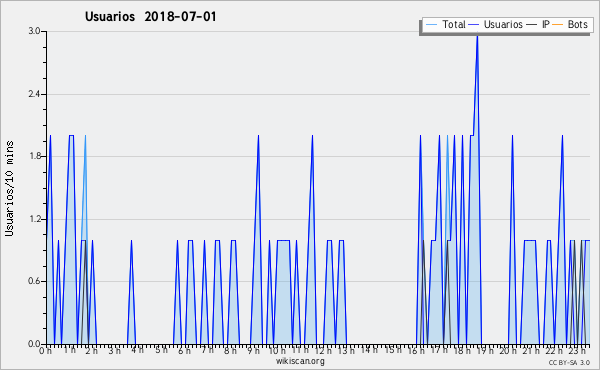Click the '6 h' x-axis label

(184, 350)
